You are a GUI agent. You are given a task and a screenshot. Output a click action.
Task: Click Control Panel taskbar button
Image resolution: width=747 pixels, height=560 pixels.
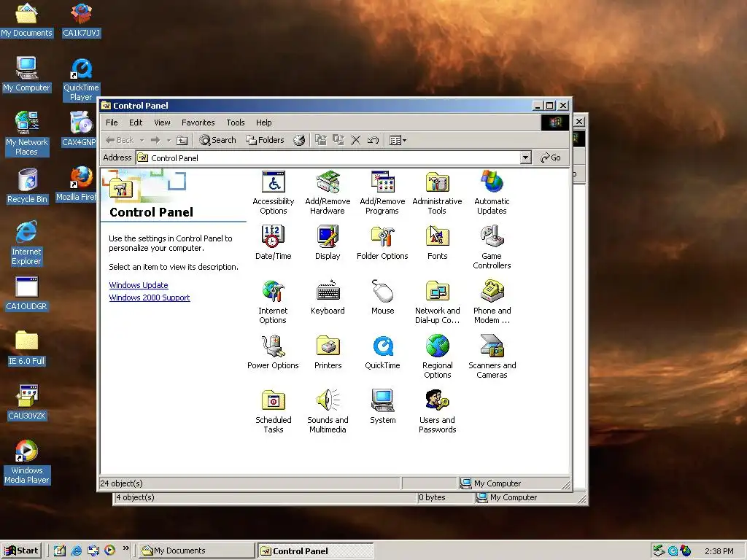tap(315, 551)
